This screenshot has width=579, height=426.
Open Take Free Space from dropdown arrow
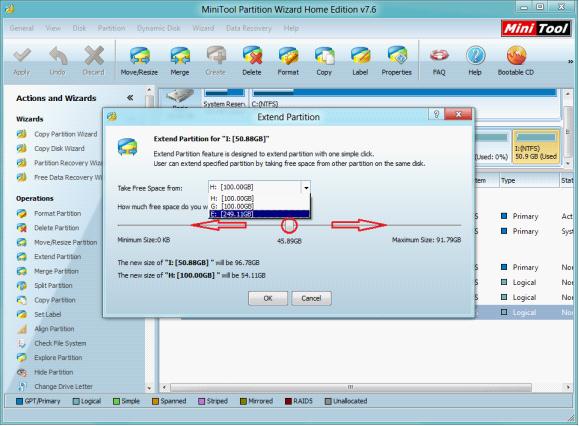[306, 188]
